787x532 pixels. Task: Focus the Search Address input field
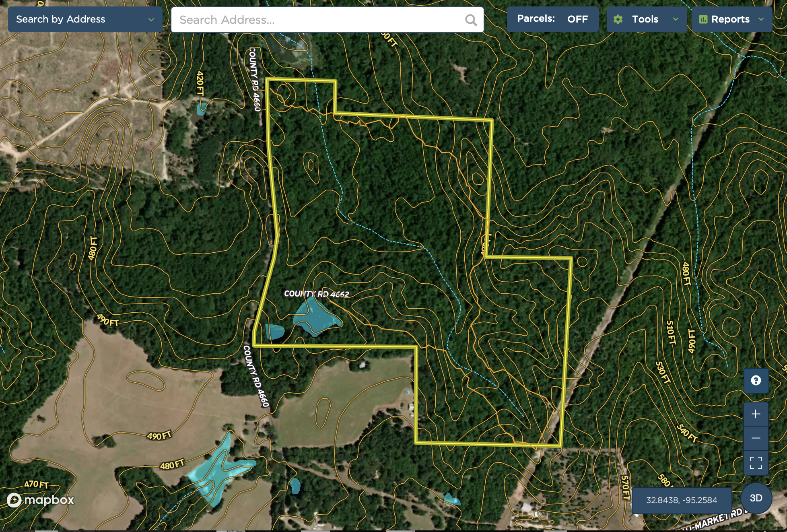tap(327, 20)
